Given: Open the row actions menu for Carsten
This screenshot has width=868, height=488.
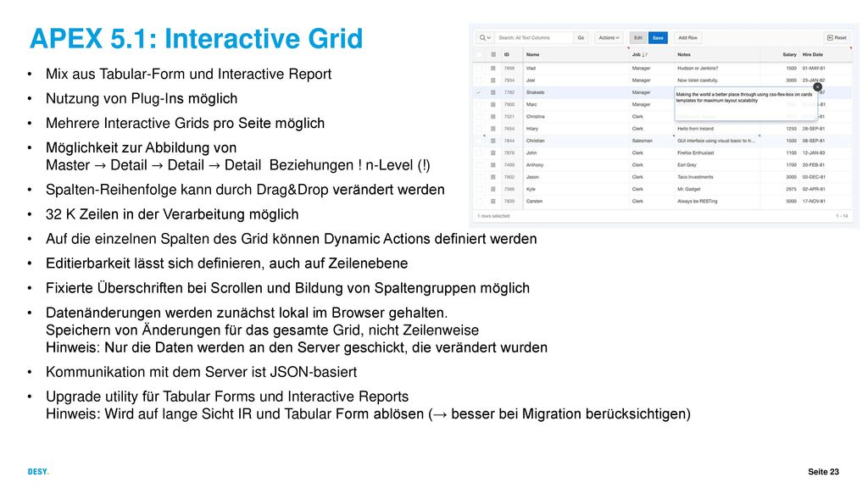Looking at the screenshot, I should click(492, 202).
